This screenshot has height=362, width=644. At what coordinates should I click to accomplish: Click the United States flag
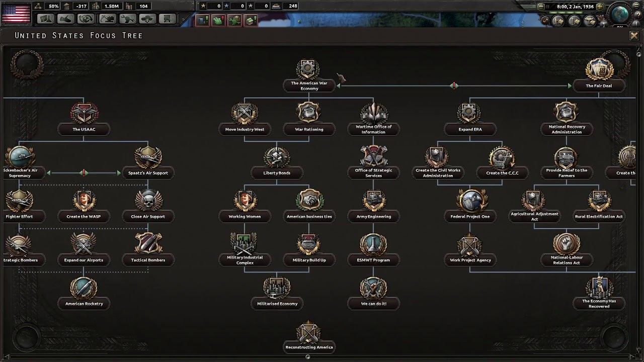[16, 13]
